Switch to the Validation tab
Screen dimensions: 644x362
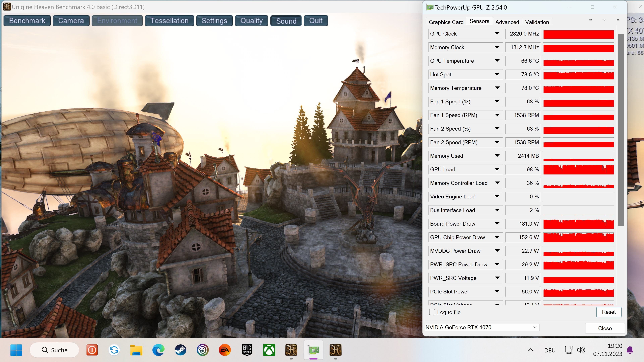point(537,22)
